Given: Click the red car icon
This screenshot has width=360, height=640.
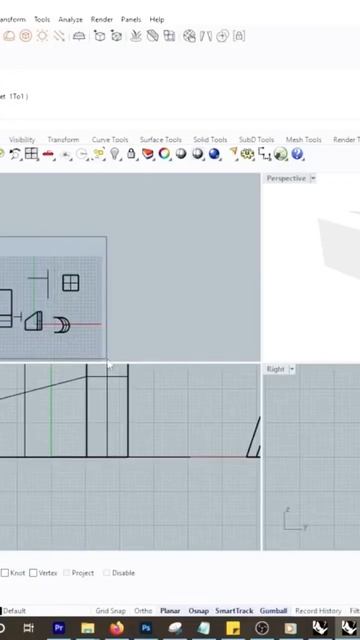Looking at the screenshot, I should pos(49,154).
